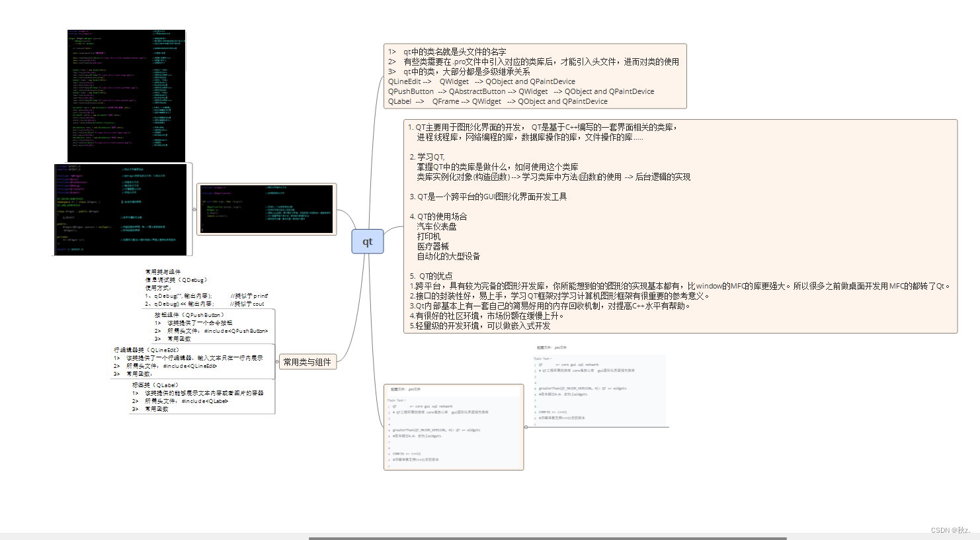The height and width of the screenshot is (540, 980).
Task: Click the horizontal scrollbar thumb
Action: [x=548, y=538]
